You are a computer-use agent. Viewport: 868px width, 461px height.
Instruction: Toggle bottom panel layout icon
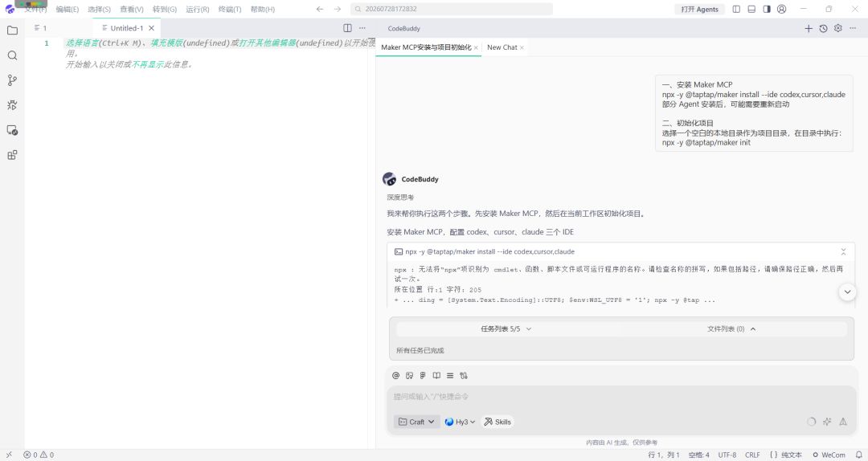pyautogui.click(x=751, y=9)
